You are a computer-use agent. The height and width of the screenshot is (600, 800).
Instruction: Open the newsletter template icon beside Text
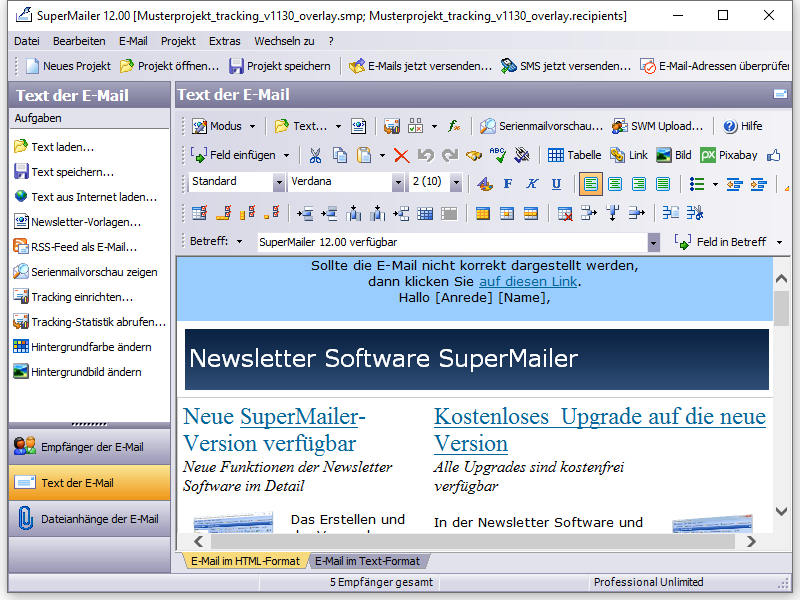tap(359, 126)
